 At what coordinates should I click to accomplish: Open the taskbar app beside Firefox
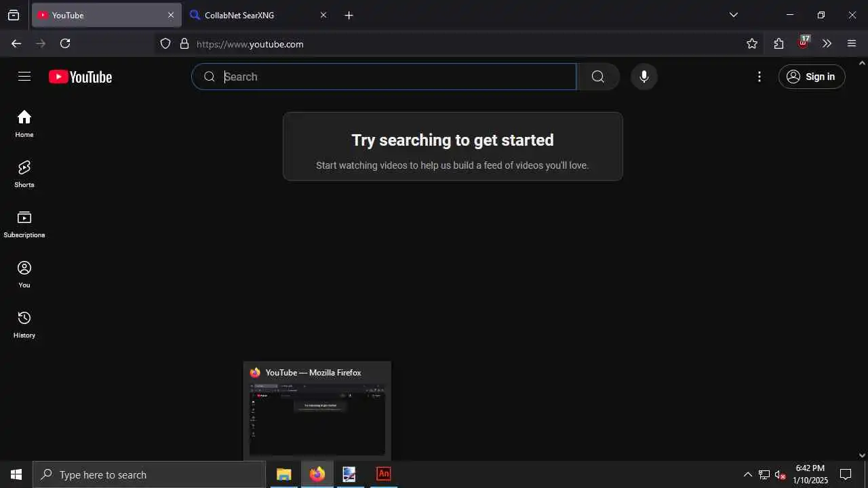349,474
